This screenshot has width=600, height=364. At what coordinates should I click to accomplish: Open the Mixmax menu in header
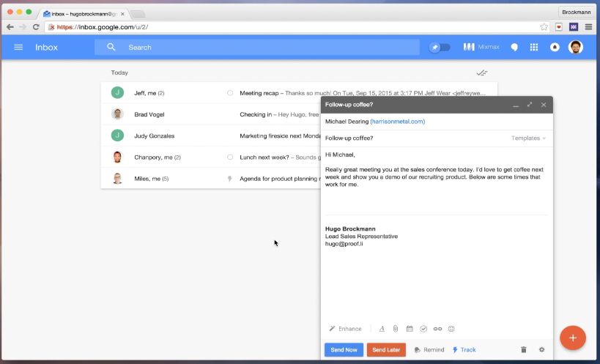[481, 48]
